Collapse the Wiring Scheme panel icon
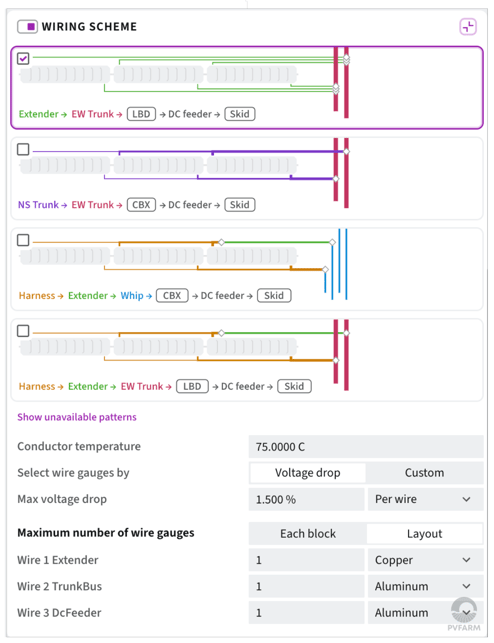Screen dimensions: 494x643 tap(468, 27)
